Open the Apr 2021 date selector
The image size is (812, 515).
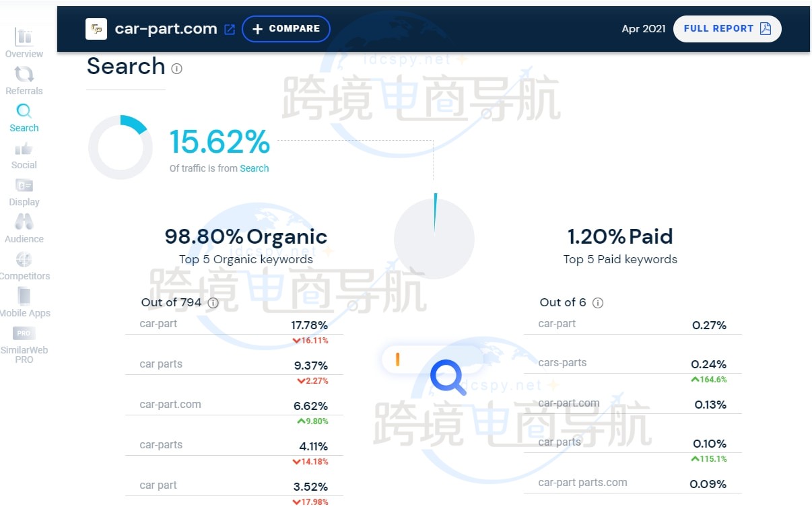[x=643, y=28]
